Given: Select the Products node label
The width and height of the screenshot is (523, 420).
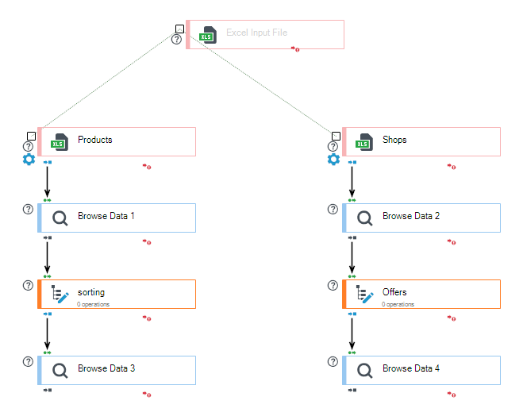Looking at the screenshot, I should click(95, 140).
